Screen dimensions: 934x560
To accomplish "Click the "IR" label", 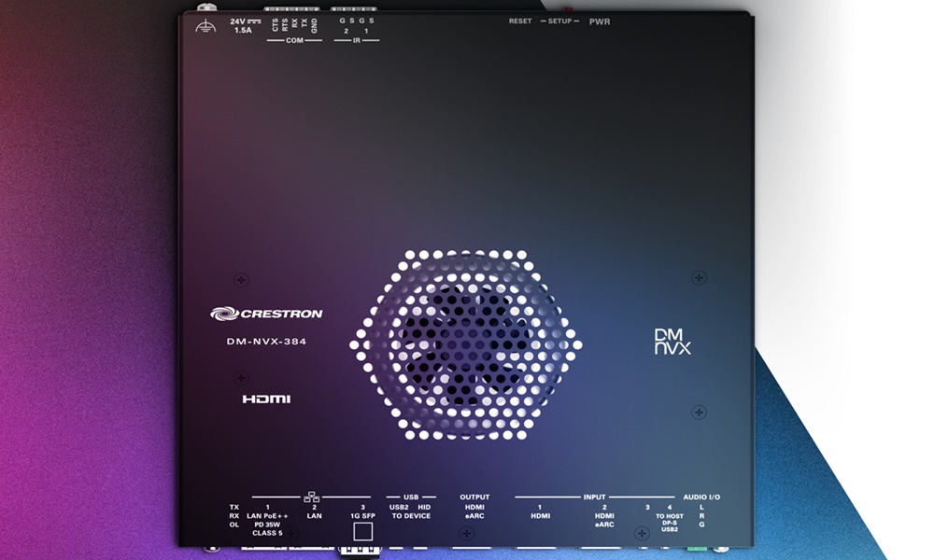I will coord(356,40).
